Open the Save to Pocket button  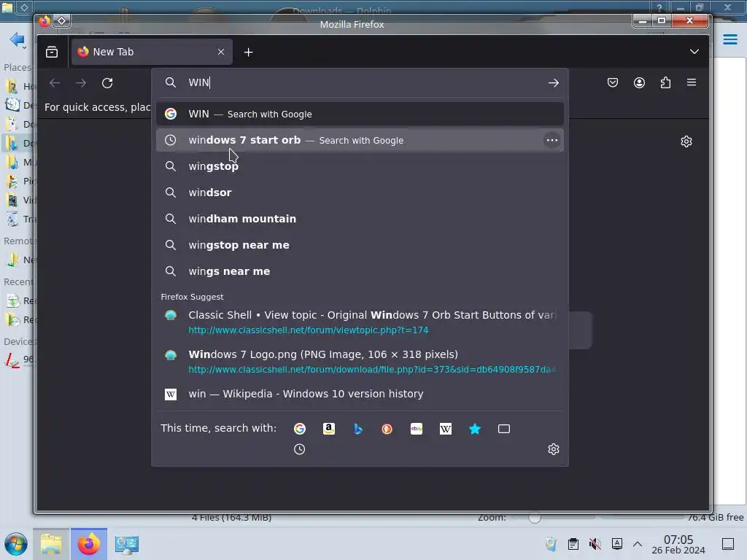tap(613, 83)
